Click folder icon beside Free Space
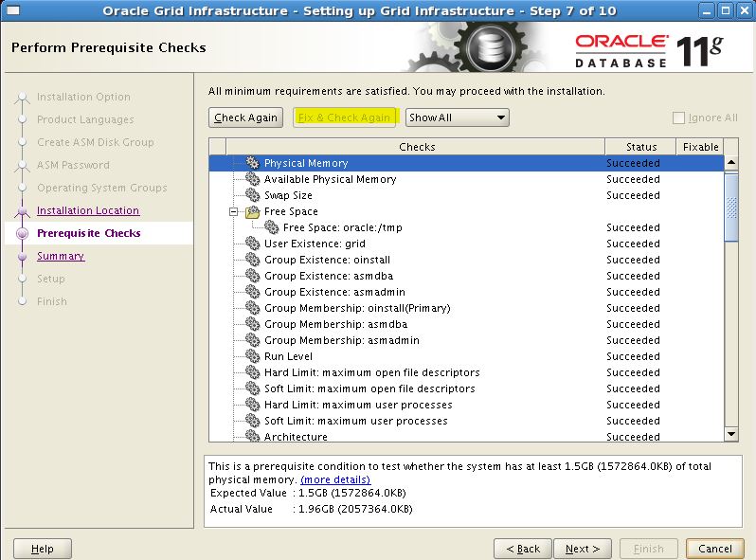Image resolution: width=756 pixels, height=560 pixels. coord(252,211)
